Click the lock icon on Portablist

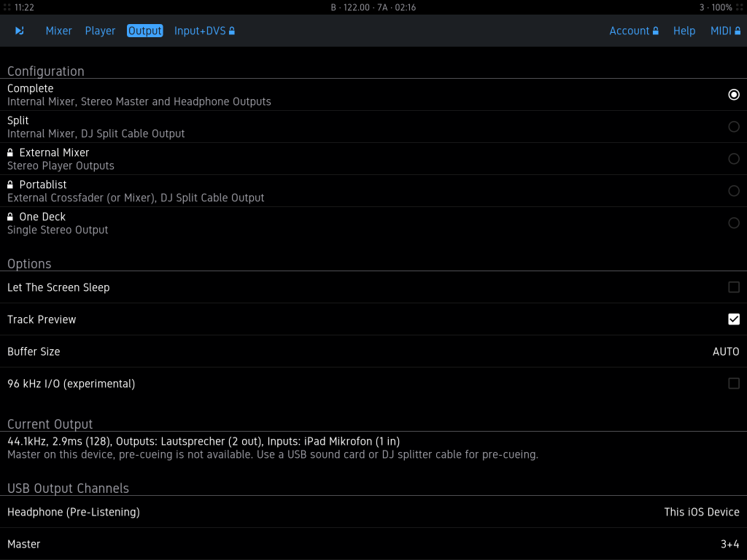(x=10, y=185)
